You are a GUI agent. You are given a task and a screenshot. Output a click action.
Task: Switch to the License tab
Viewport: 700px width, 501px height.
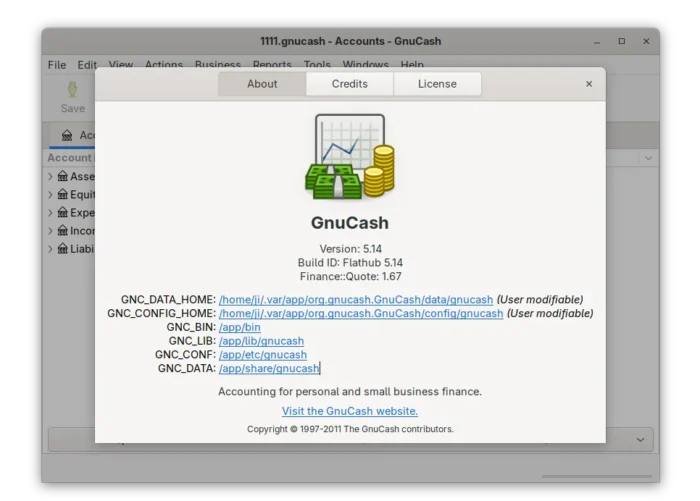[x=437, y=84]
